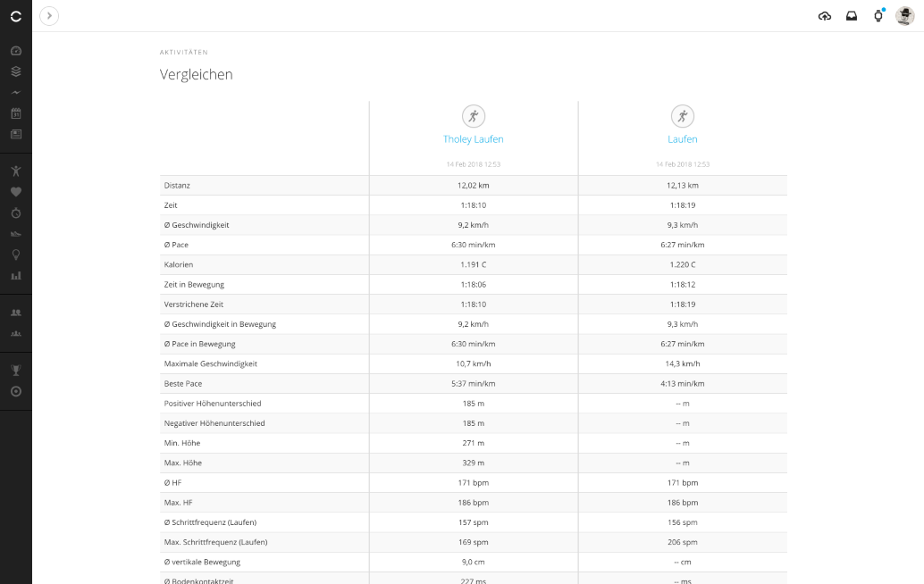Select the Ø HF row label
This screenshot has height=584, width=924.
172,483
